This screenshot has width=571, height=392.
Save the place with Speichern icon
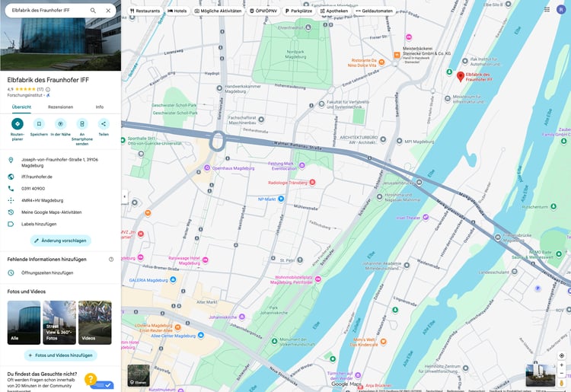39,124
